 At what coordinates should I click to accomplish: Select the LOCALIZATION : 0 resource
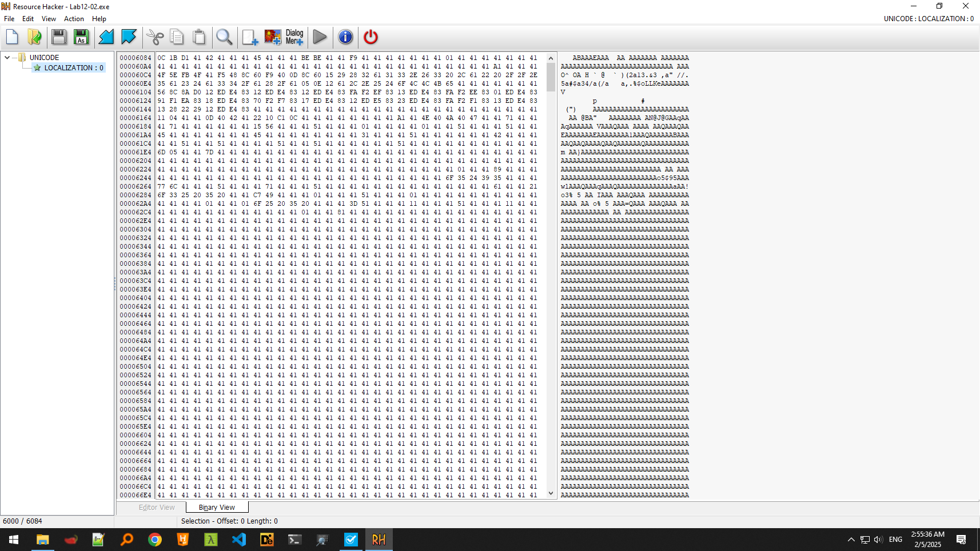(x=73, y=68)
